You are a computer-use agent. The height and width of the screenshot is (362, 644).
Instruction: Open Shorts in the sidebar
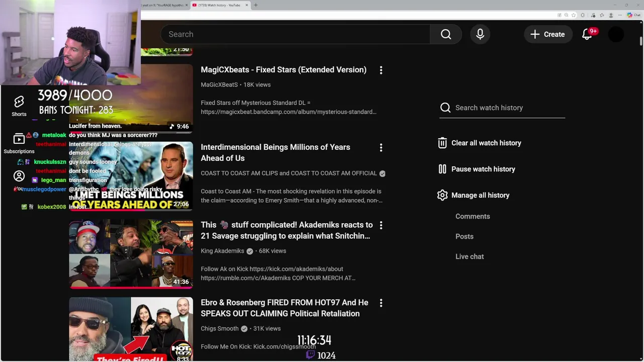(19, 106)
